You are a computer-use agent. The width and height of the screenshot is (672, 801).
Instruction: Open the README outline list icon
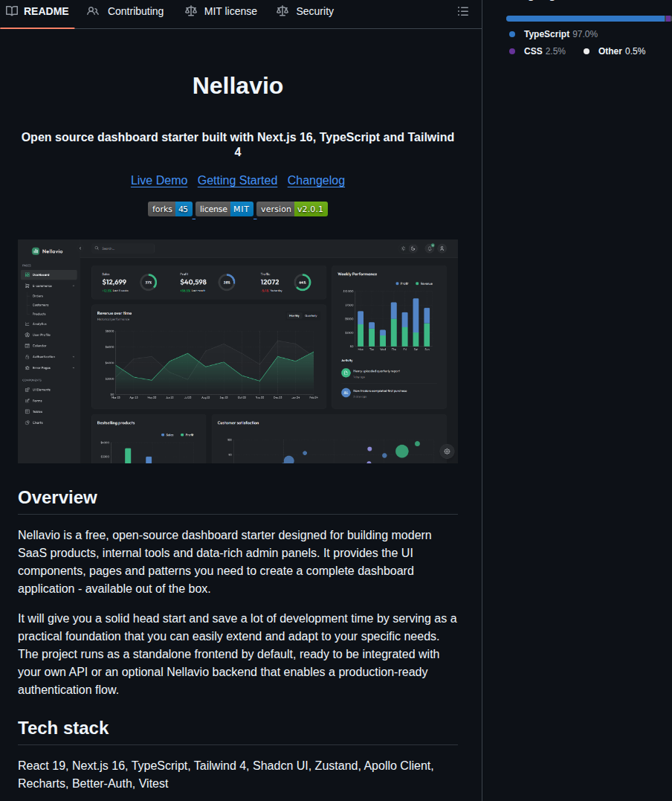(x=462, y=11)
